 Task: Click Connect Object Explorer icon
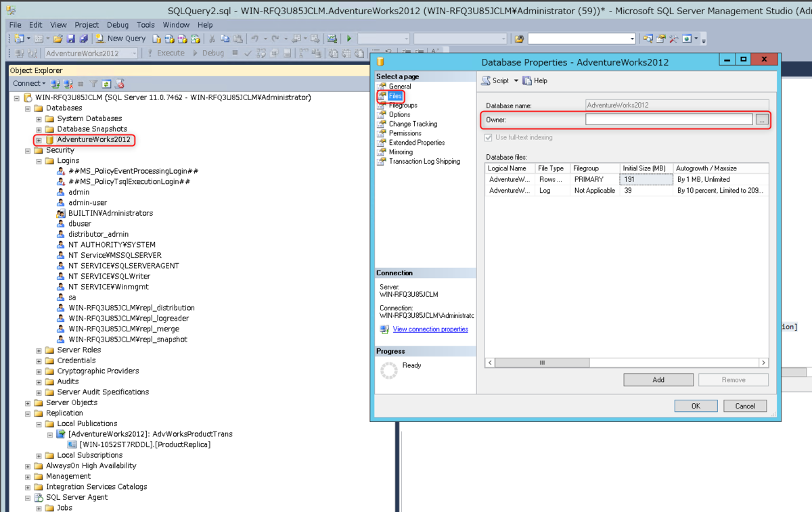55,84
